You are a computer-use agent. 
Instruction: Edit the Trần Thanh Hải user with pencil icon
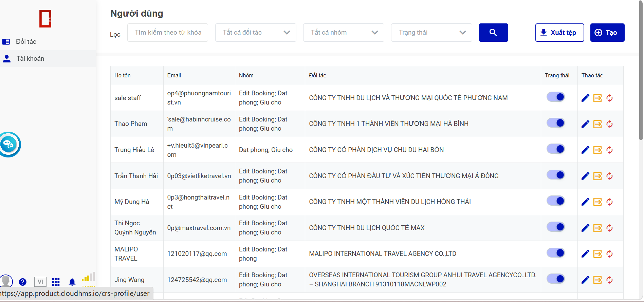[585, 176]
